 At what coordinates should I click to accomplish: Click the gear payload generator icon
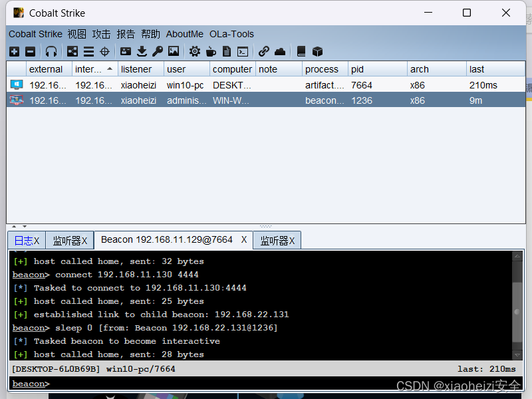(x=194, y=52)
